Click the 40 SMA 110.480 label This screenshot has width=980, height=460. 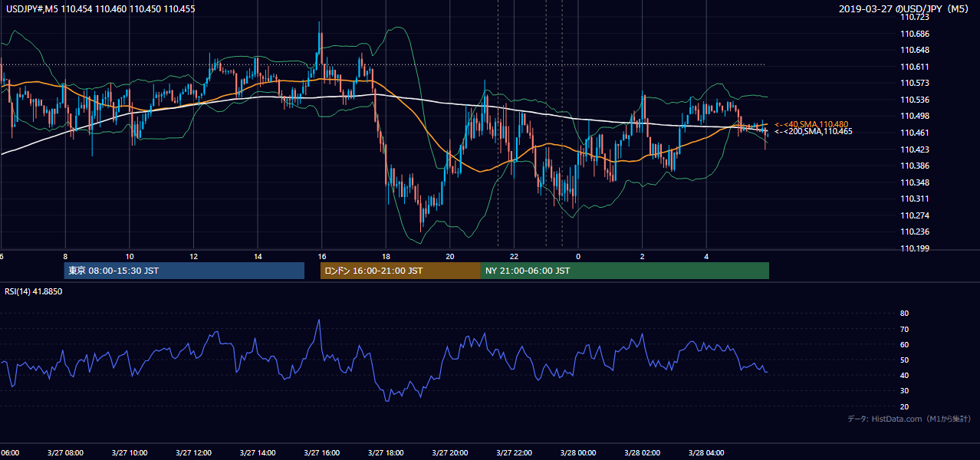tap(811, 124)
